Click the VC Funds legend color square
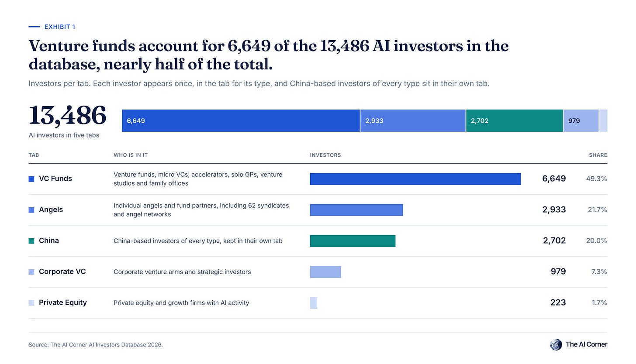The width and height of the screenshot is (636, 364). click(x=31, y=179)
